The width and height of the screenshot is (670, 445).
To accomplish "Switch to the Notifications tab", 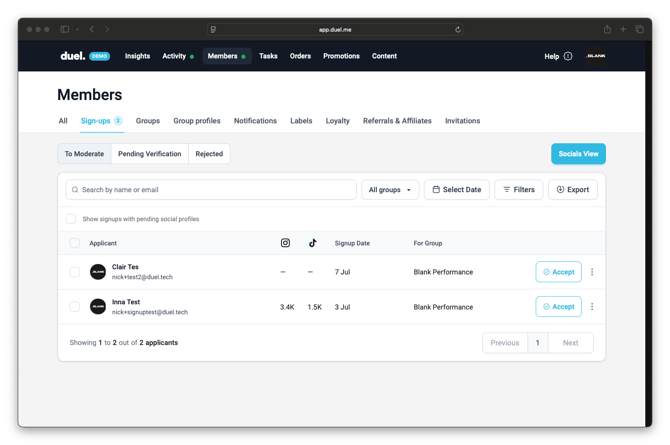I will tap(255, 121).
